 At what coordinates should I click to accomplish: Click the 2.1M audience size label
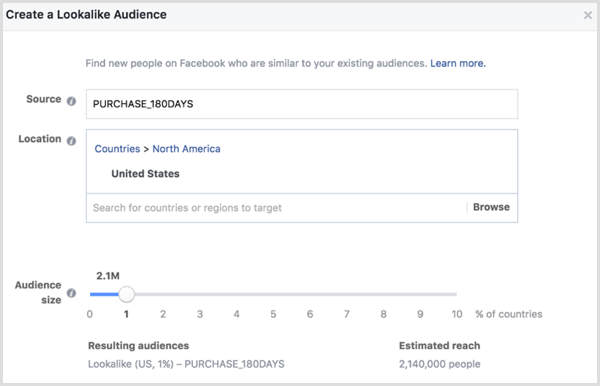coord(108,276)
